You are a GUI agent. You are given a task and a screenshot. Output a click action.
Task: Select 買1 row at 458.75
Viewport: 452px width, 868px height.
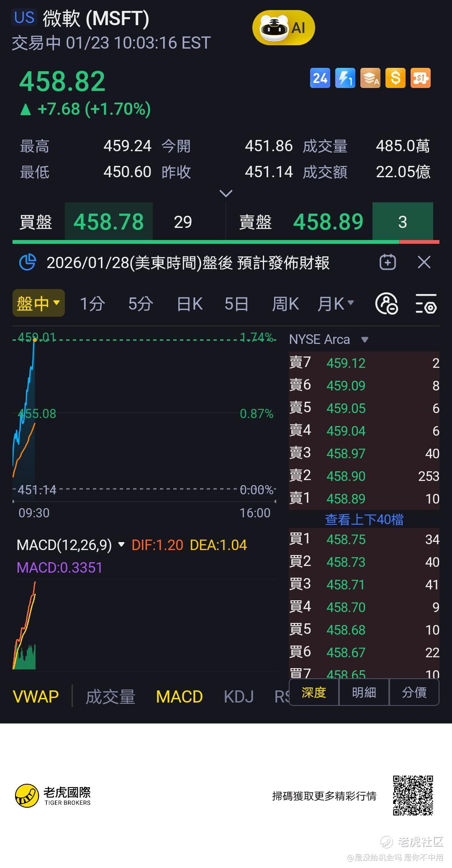tap(364, 539)
